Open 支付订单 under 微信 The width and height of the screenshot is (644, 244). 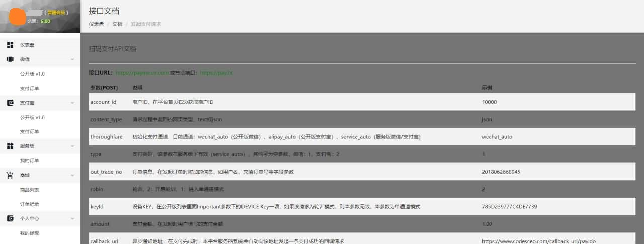coord(29,89)
